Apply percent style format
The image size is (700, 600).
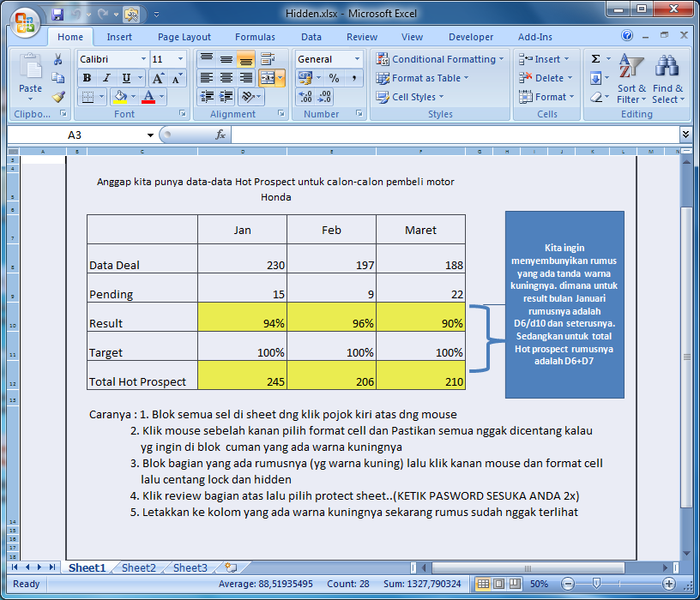pyautogui.click(x=334, y=78)
